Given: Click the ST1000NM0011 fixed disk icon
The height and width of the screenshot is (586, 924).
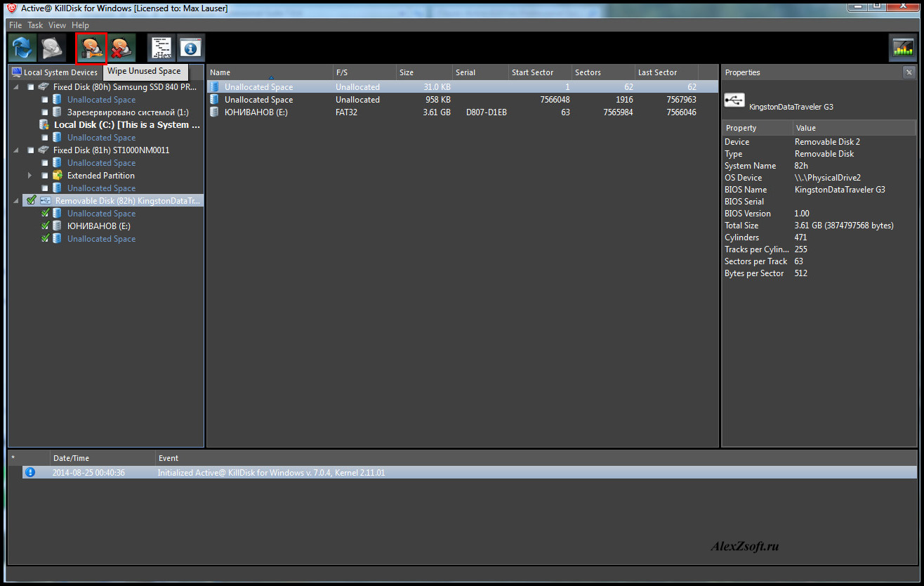Looking at the screenshot, I should pos(44,150).
